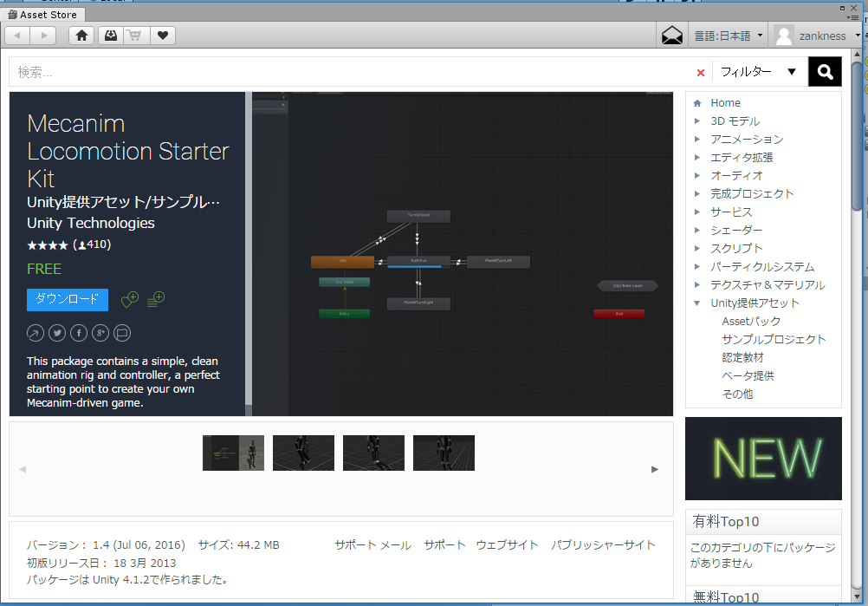Go forward with the right arrow button
Viewport: 868px width, 606px height.
pyautogui.click(x=43, y=36)
